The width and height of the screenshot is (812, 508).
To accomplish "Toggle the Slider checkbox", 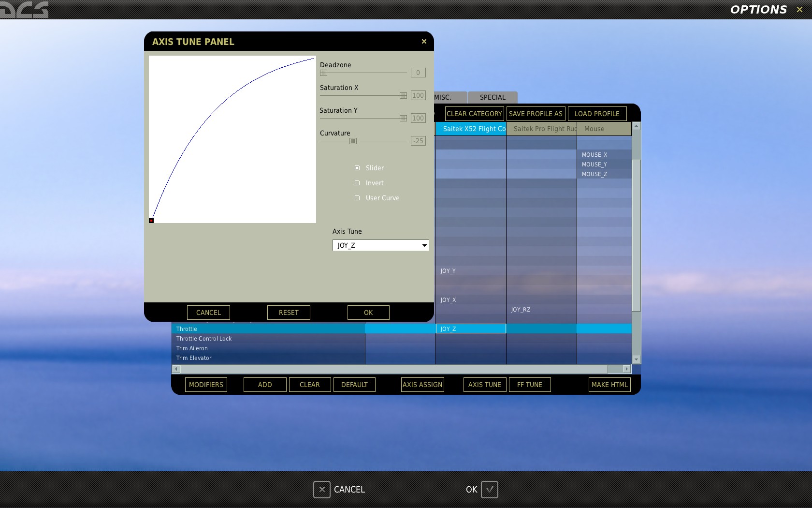I will coord(357,168).
